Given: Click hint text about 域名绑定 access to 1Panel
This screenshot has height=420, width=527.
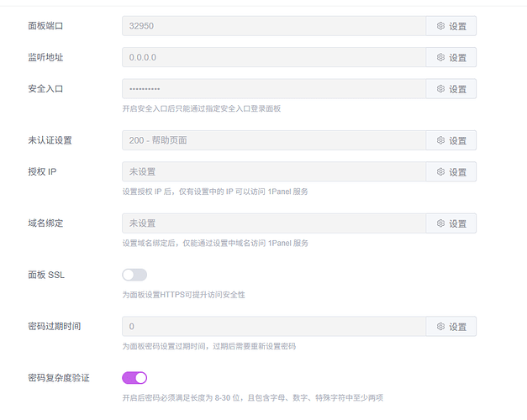Looking at the screenshot, I should click(215, 243).
